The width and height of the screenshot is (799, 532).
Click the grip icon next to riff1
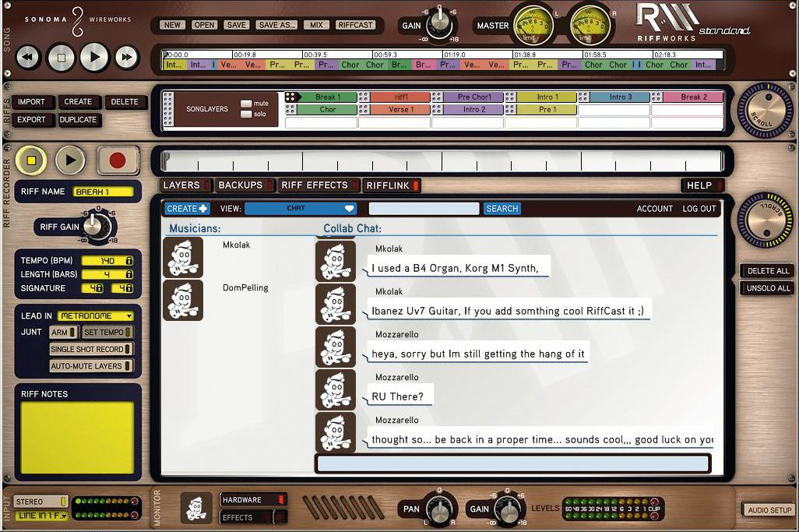click(x=364, y=97)
